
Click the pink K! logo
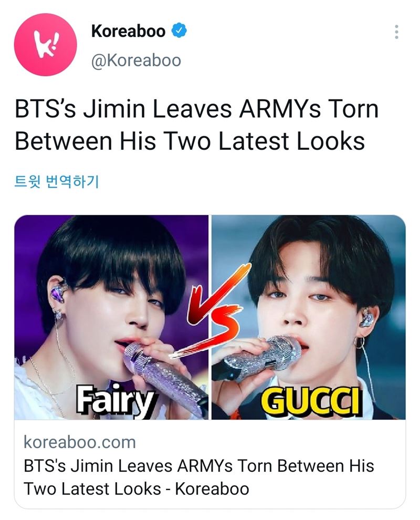(x=46, y=45)
